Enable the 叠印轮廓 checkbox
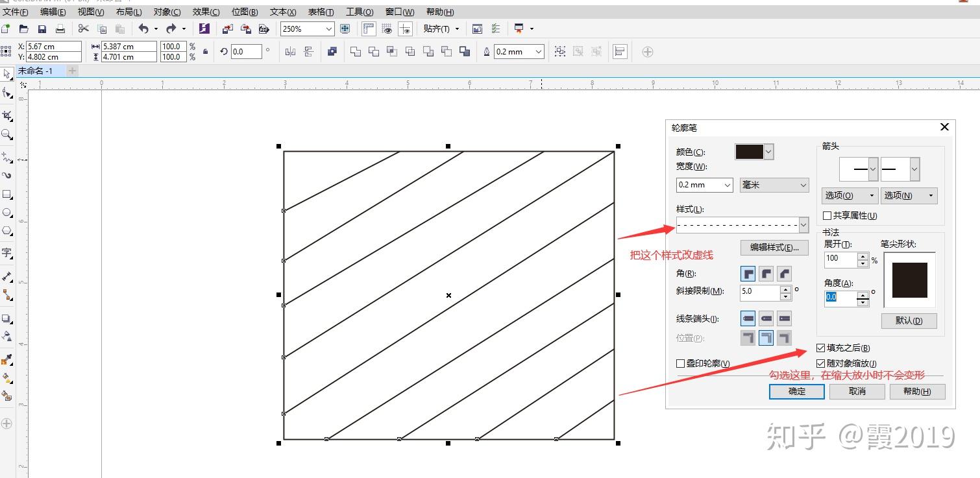This screenshot has height=478, width=980. click(x=681, y=364)
